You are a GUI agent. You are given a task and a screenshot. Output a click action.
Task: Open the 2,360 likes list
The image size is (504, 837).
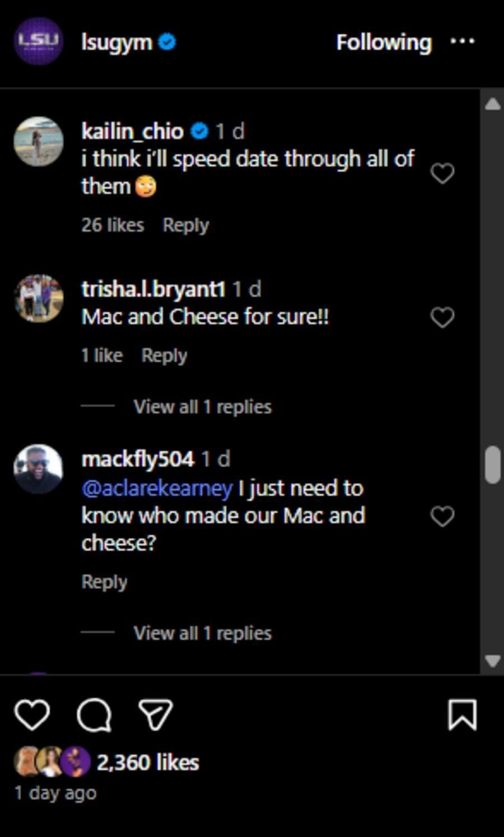click(148, 762)
